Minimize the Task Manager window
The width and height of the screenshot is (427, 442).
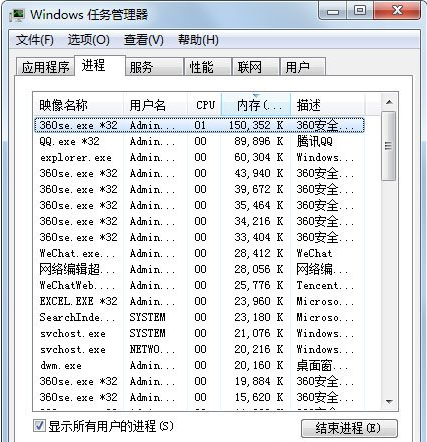pos(333,11)
